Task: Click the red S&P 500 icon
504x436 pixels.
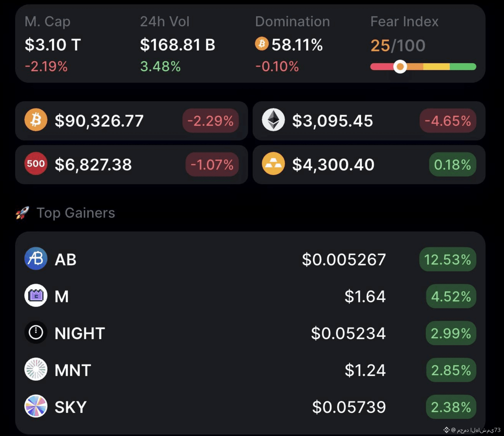Action: click(x=36, y=164)
